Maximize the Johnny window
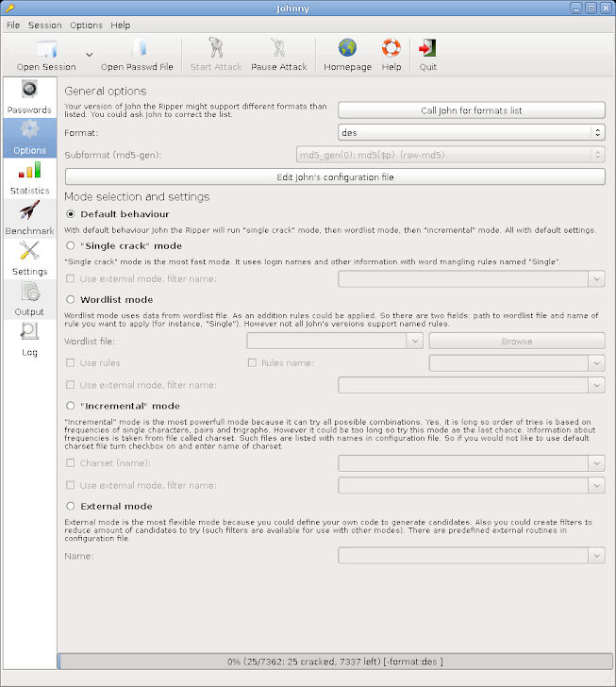The width and height of the screenshot is (616, 687). tap(591, 8)
